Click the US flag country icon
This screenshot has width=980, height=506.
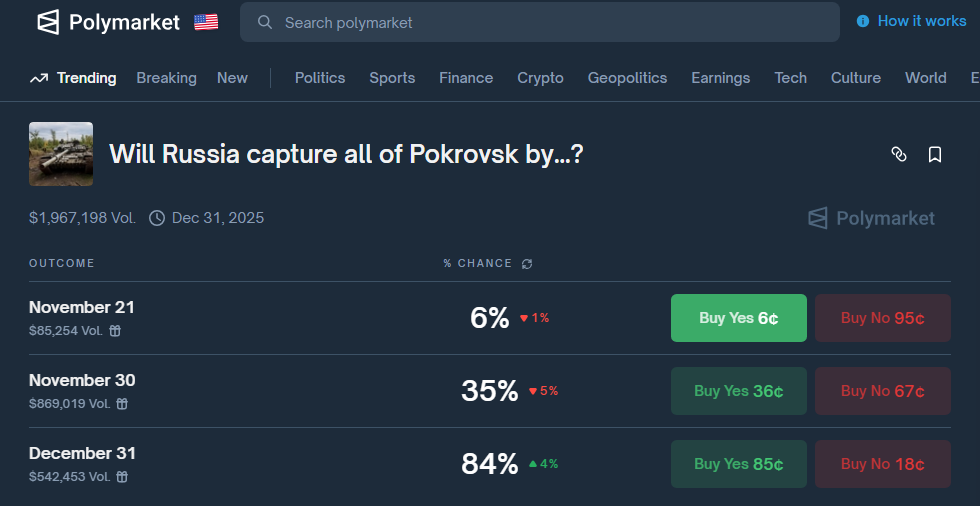(x=206, y=22)
